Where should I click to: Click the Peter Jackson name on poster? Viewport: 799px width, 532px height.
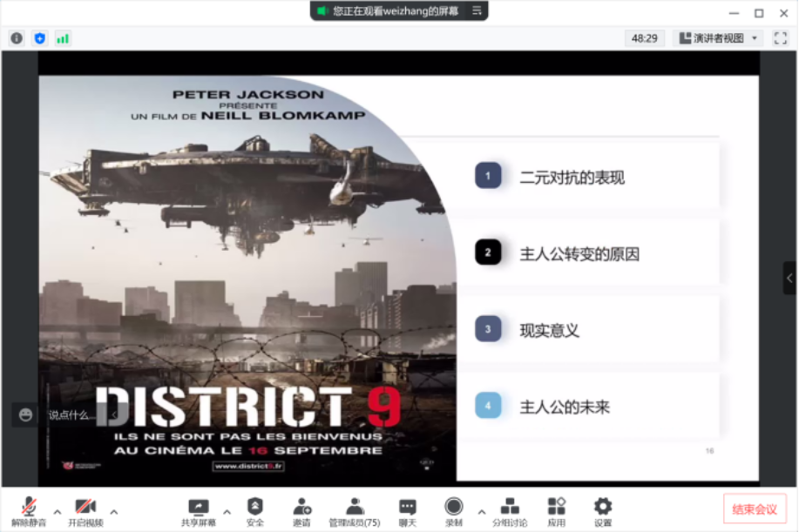click(248, 94)
